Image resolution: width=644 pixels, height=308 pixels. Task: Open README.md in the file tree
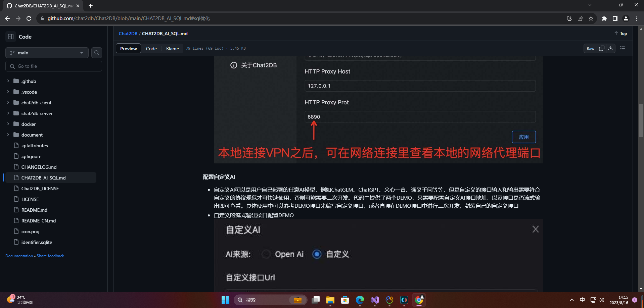click(34, 210)
